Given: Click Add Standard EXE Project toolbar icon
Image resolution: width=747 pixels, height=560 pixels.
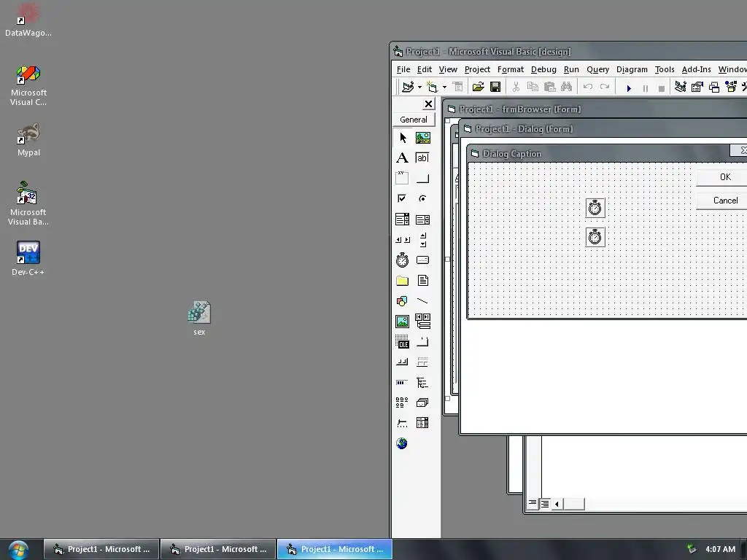Looking at the screenshot, I should (408, 87).
